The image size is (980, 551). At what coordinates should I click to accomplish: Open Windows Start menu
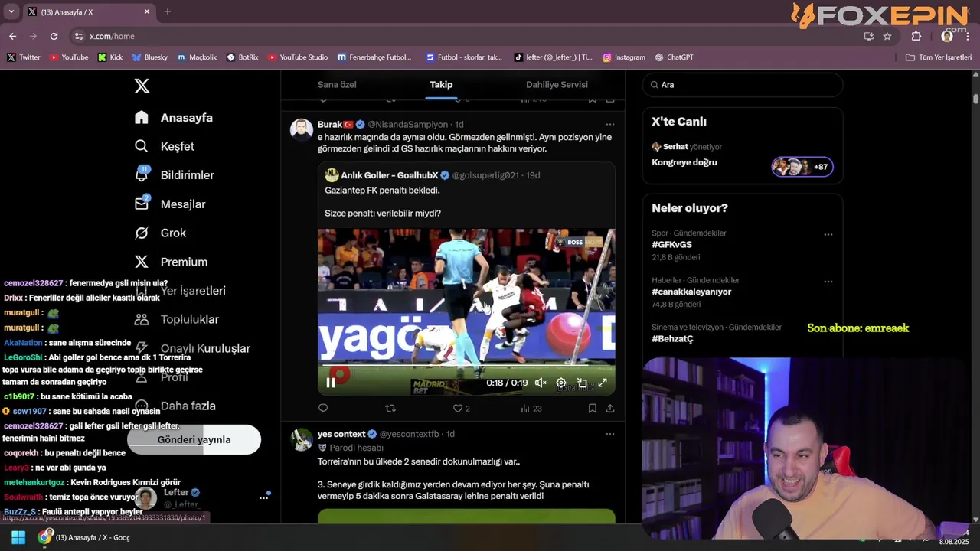coord(18,537)
